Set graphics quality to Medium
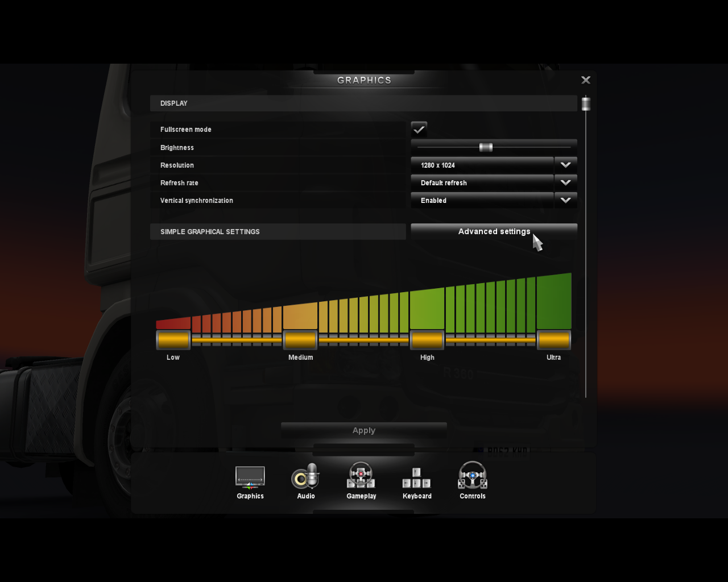This screenshot has width=728, height=582. (300, 340)
